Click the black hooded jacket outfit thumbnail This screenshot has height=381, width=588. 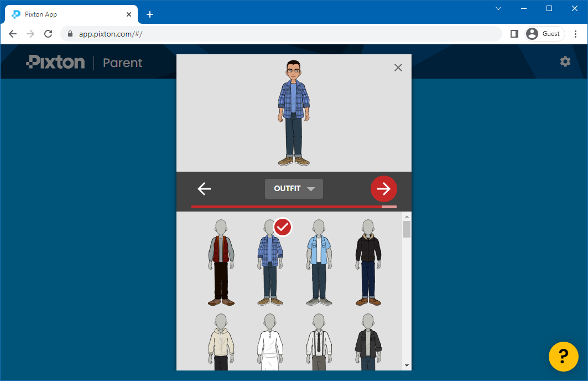coord(367,260)
